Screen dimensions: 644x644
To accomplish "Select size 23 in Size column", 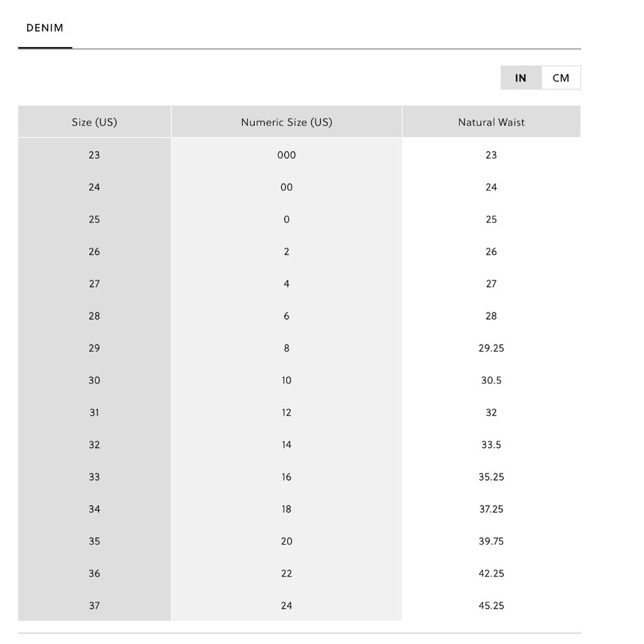I will (x=95, y=155).
